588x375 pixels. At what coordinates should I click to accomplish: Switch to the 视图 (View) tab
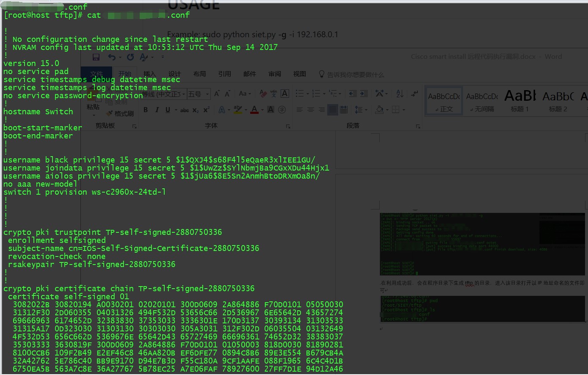coord(300,74)
